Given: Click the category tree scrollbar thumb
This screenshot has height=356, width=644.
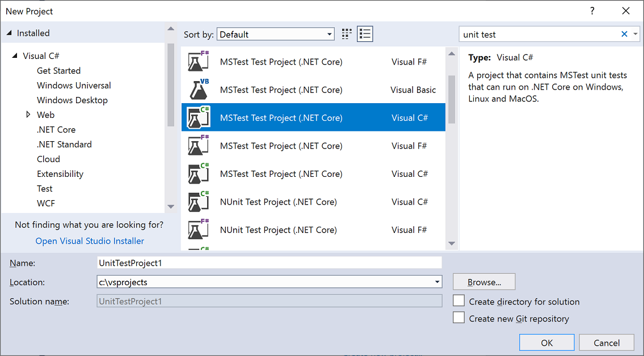Looking at the screenshot, I should (x=171, y=85).
